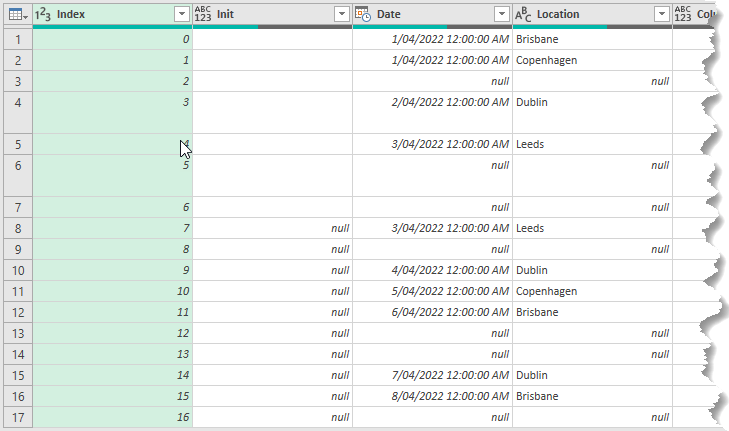Click the 6/04/2022 12:00:00 AM date cell
This screenshot has height=431, width=729.
coord(432,312)
